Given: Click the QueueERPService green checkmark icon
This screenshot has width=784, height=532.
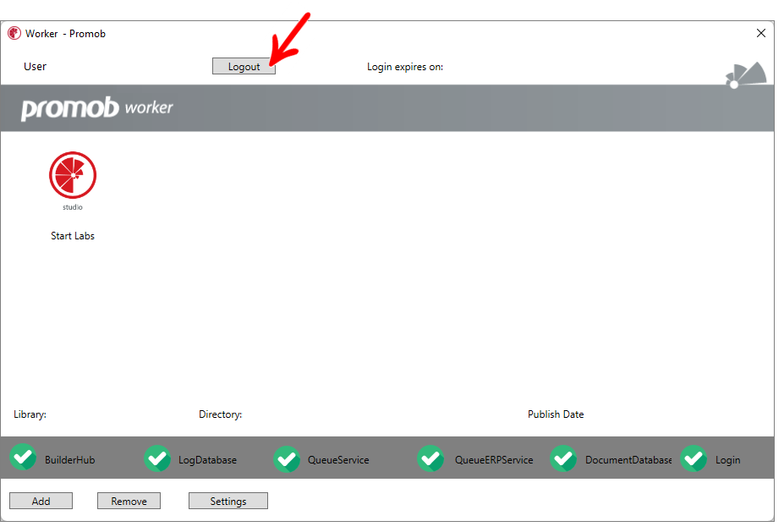Looking at the screenshot, I should 430,458.
